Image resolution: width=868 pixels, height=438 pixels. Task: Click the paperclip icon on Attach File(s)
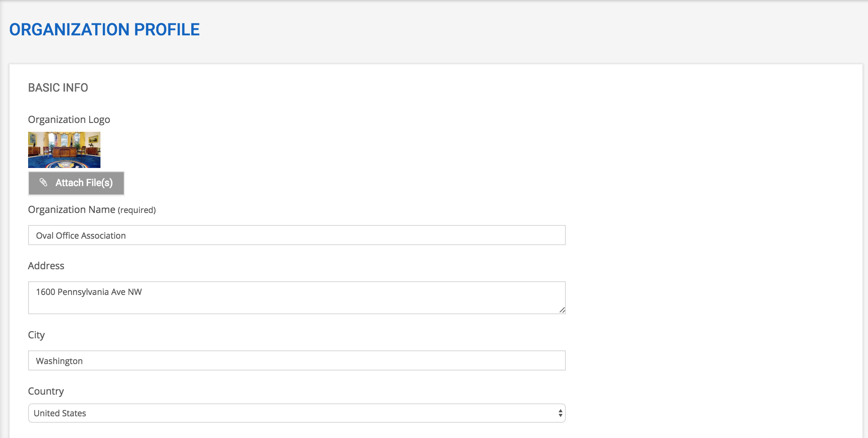click(43, 183)
